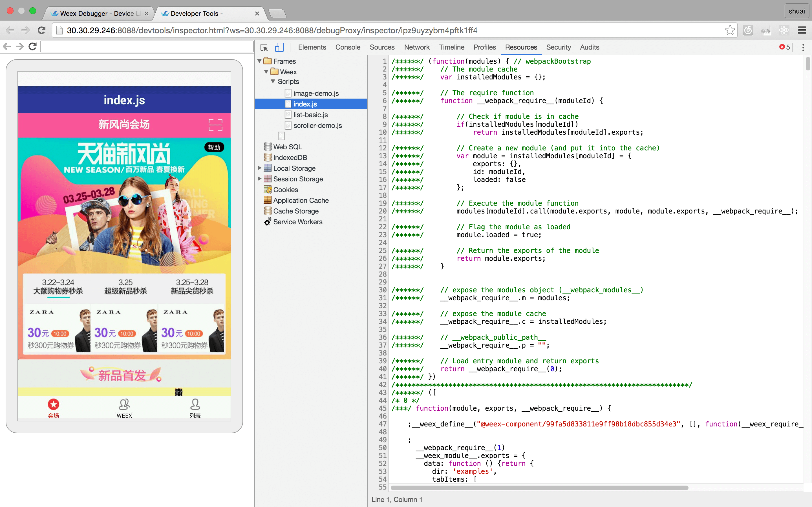Open the DevTools three-dot menu
The image size is (812, 507).
click(x=803, y=47)
